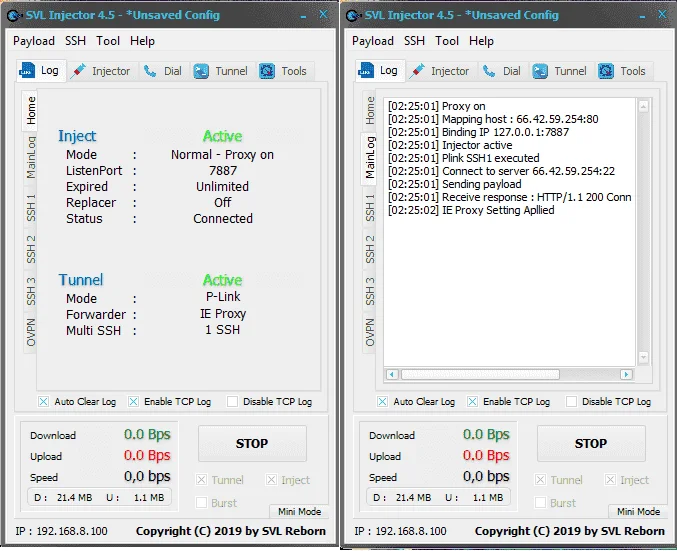Click log scroll up arrow in right window

coord(643,106)
